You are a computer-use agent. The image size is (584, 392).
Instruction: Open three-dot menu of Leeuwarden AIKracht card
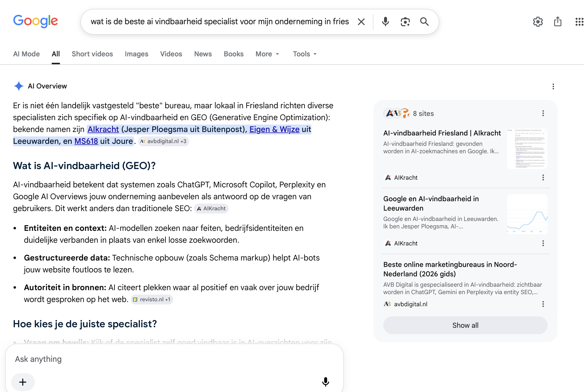[543, 243]
